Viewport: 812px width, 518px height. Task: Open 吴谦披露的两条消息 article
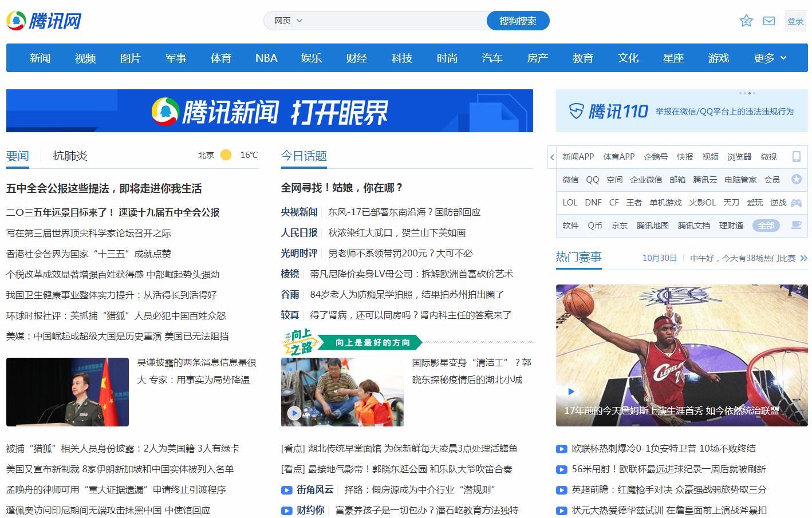[x=196, y=371]
